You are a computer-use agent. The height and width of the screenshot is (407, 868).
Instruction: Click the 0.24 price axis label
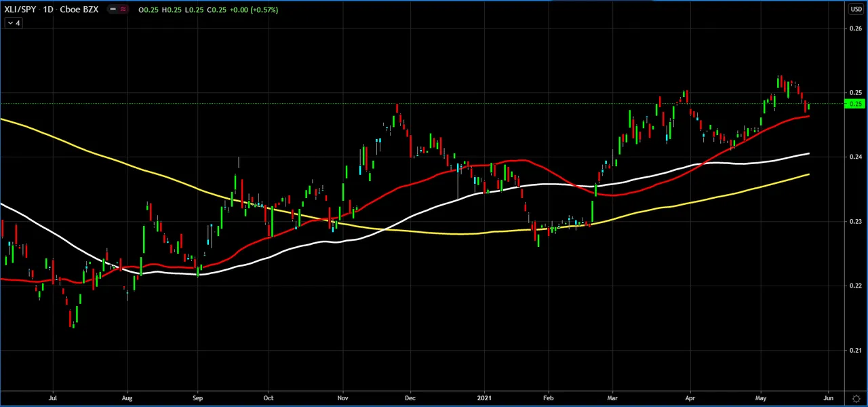tap(855, 157)
